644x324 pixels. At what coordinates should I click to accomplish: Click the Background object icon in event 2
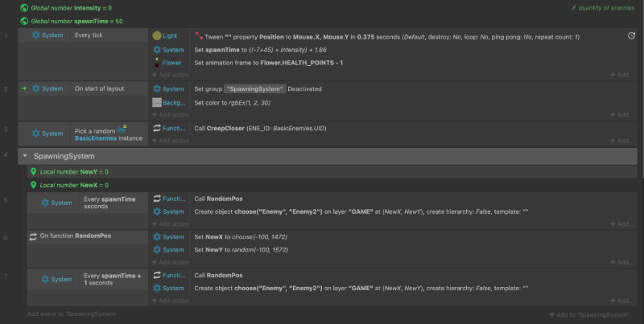click(156, 102)
